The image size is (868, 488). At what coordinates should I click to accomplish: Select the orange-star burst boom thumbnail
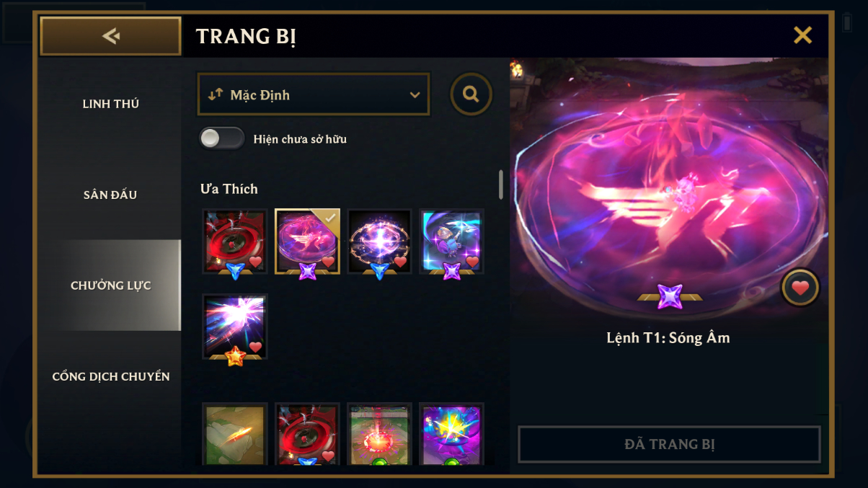click(x=235, y=327)
